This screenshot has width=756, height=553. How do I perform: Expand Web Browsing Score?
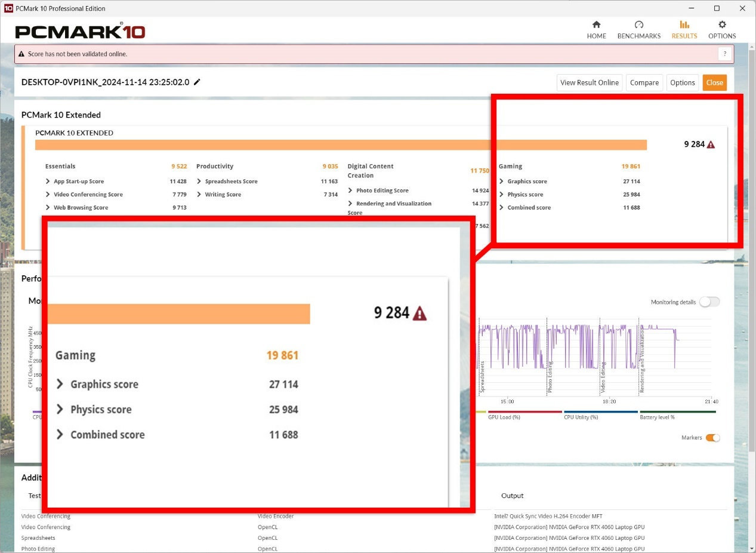click(48, 207)
